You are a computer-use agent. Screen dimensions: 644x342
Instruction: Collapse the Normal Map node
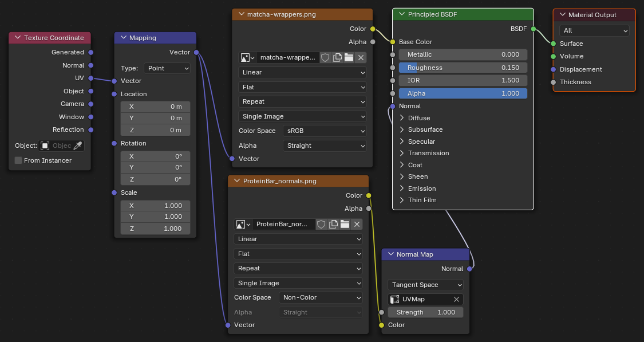pos(390,254)
